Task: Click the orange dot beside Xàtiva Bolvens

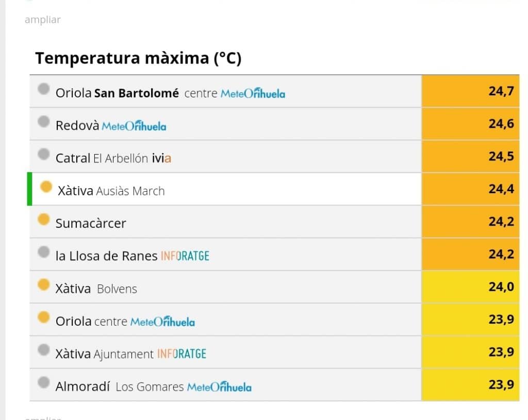Action: (x=43, y=284)
